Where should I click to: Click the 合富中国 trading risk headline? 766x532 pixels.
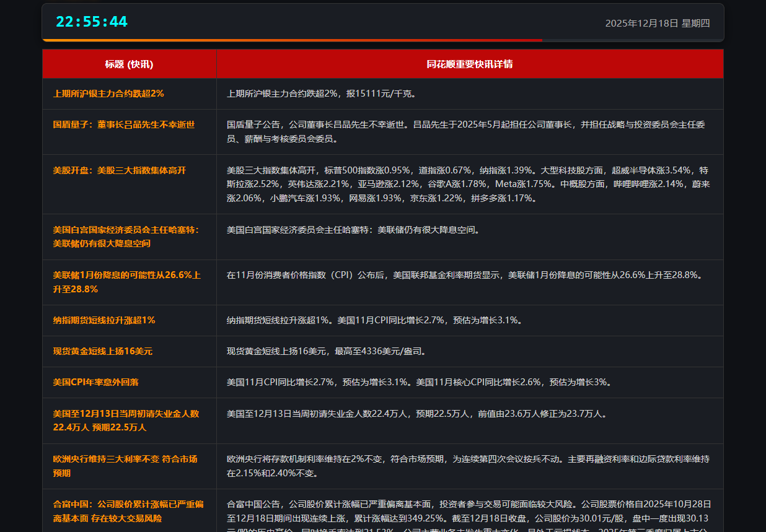click(128, 511)
